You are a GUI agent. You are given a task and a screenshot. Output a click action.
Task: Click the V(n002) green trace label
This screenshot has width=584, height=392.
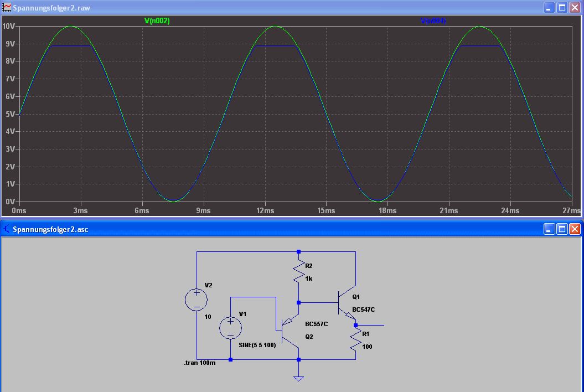pos(157,20)
